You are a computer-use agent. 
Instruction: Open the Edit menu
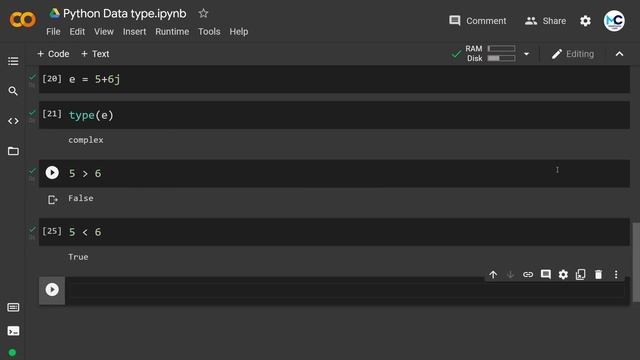(77, 31)
